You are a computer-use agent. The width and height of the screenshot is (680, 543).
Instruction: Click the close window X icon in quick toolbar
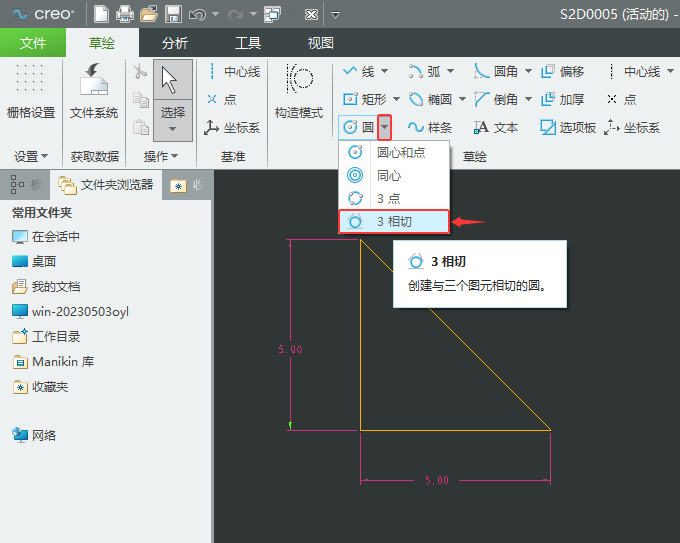pos(311,15)
